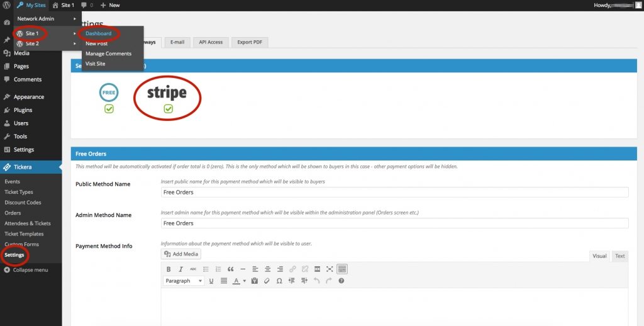Click the WordPress logo in admin bar

click(x=6, y=5)
